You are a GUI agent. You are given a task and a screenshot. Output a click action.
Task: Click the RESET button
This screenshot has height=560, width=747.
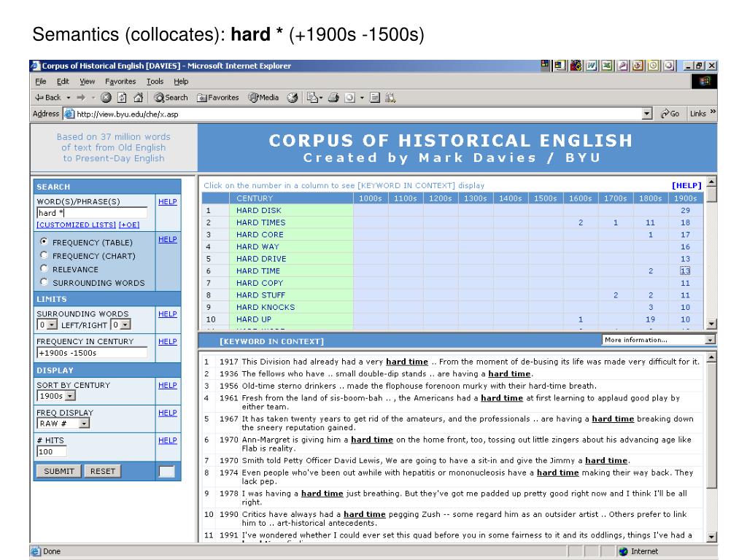click(102, 471)
